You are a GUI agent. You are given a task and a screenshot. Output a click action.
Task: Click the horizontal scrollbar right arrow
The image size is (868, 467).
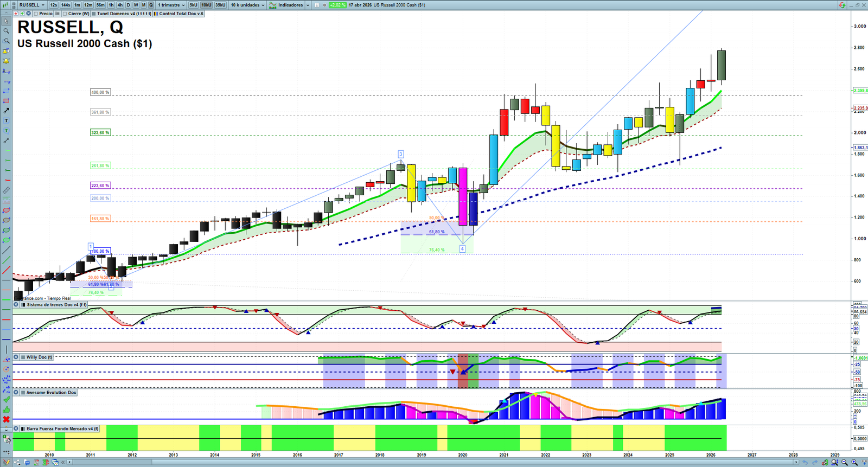(796, 463)
